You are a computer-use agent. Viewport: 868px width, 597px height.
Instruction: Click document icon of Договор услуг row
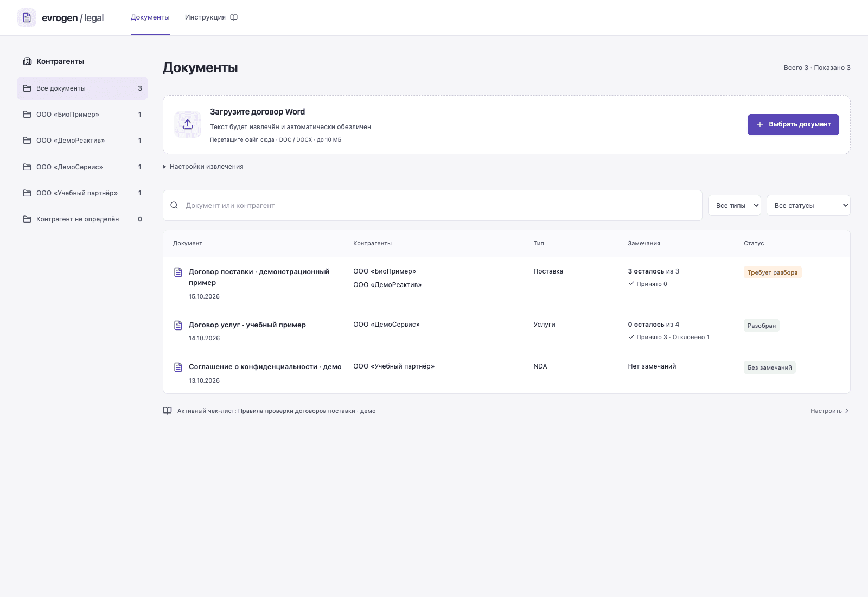pos(178,325)
